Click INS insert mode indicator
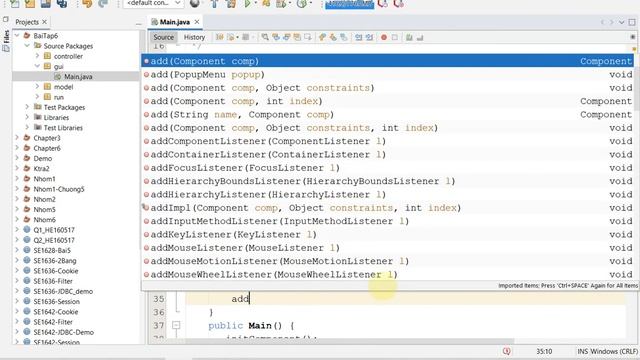 [x=582, y=351]
